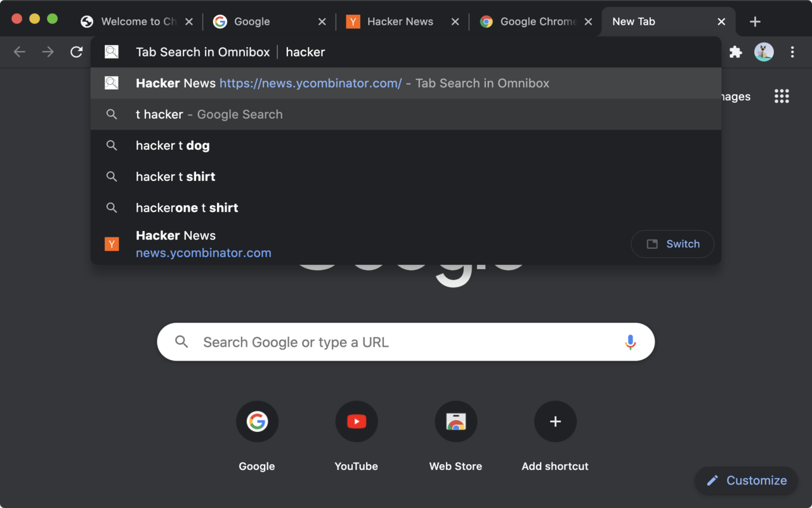Close the Hacker News tab
Image resolution: width=812 pixels, height=508 pixels.
tap(455, 22)
